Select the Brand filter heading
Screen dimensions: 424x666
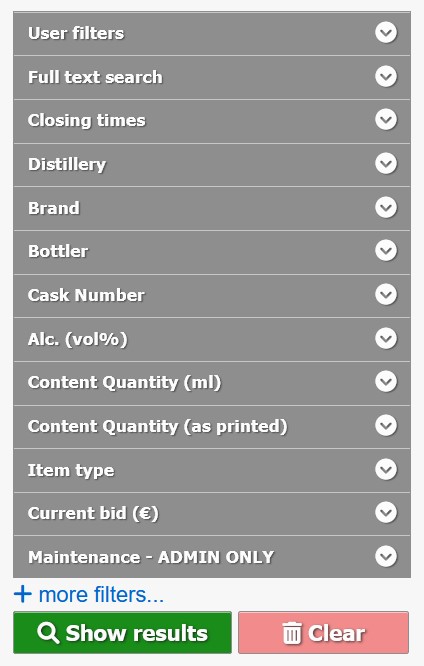tap(54, 208)
